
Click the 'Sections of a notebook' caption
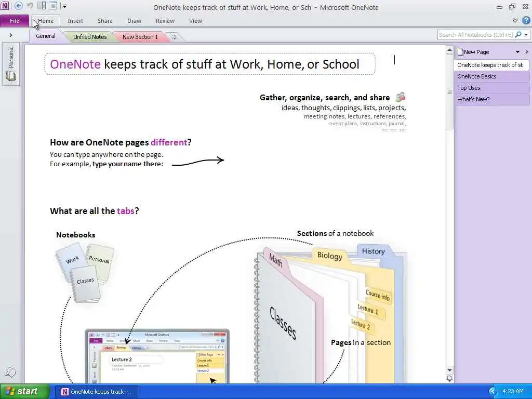(x=335, y=233)
